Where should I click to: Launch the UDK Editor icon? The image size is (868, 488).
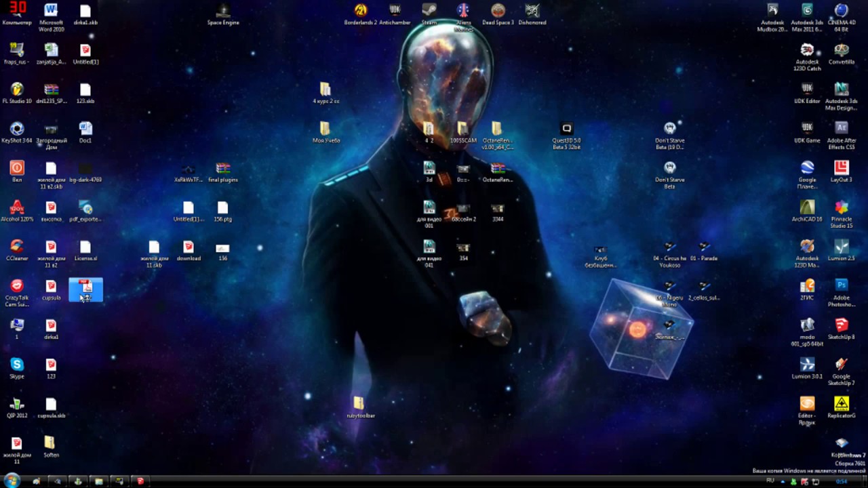click(807, 92)
